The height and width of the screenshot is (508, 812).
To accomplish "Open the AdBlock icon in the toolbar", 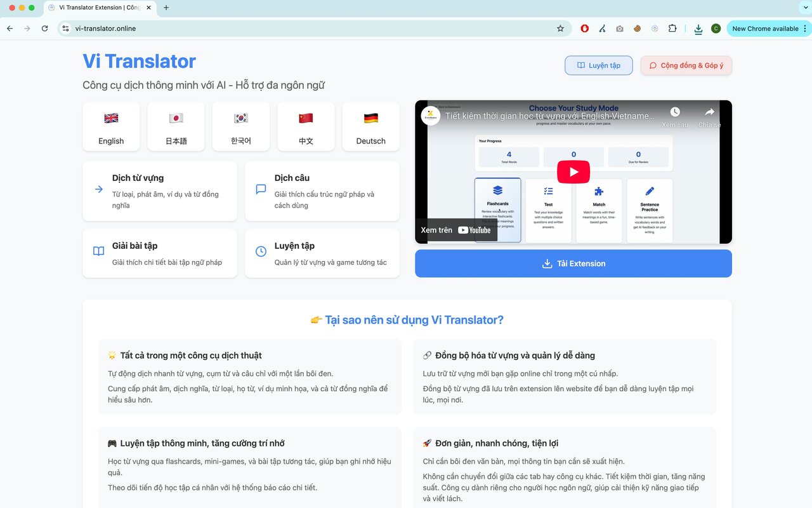I will pyautogui.click(x=584, y=28).
